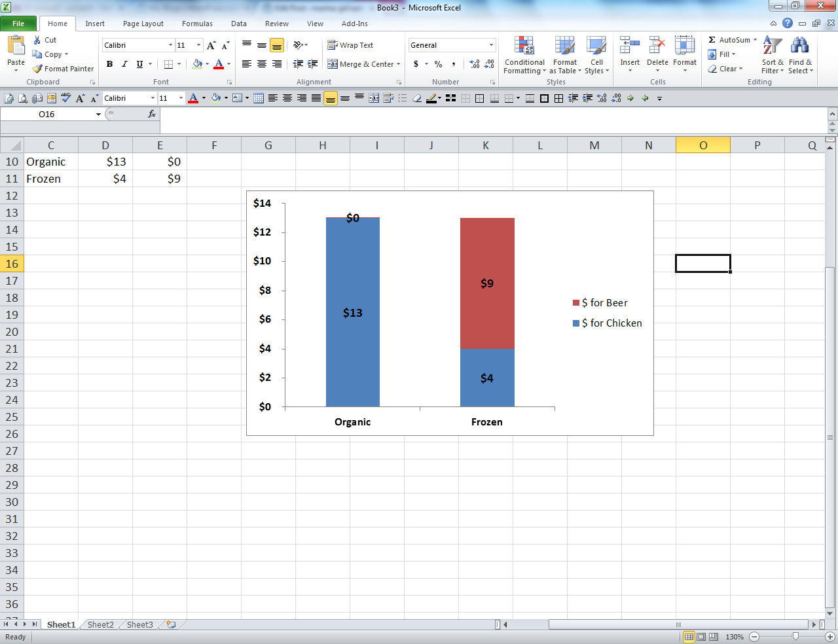Expand the General number format dropdown
838x644 pixels.
(x=491, y=45)
